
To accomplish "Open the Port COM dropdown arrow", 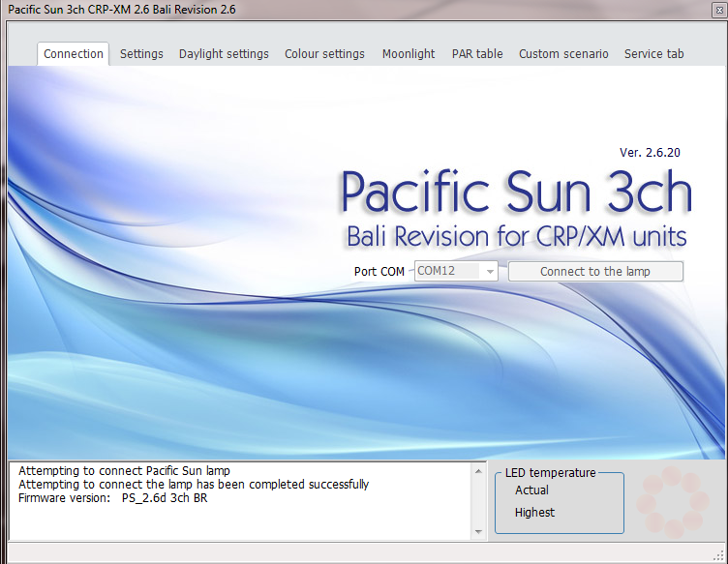I will [x=490, y=272].
